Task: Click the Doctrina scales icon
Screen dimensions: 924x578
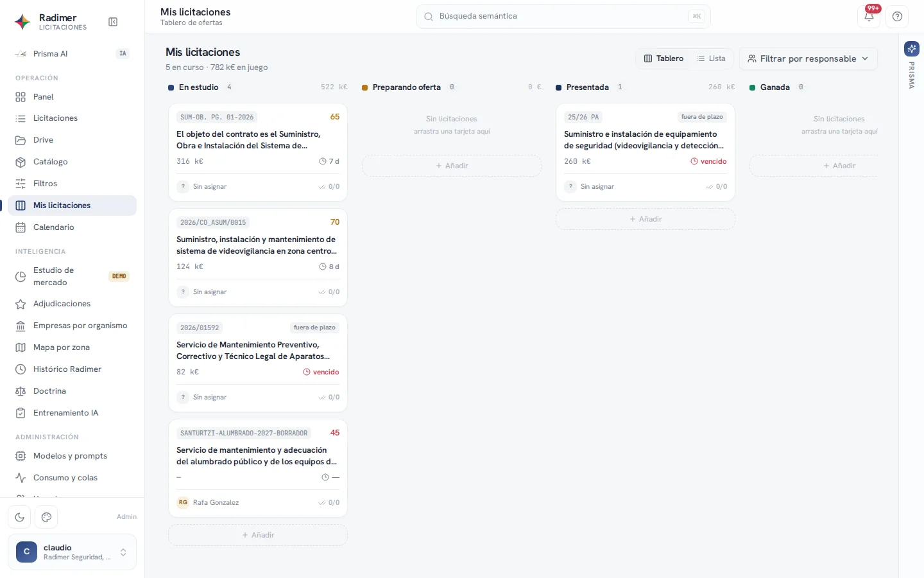Action: point(21,391)
